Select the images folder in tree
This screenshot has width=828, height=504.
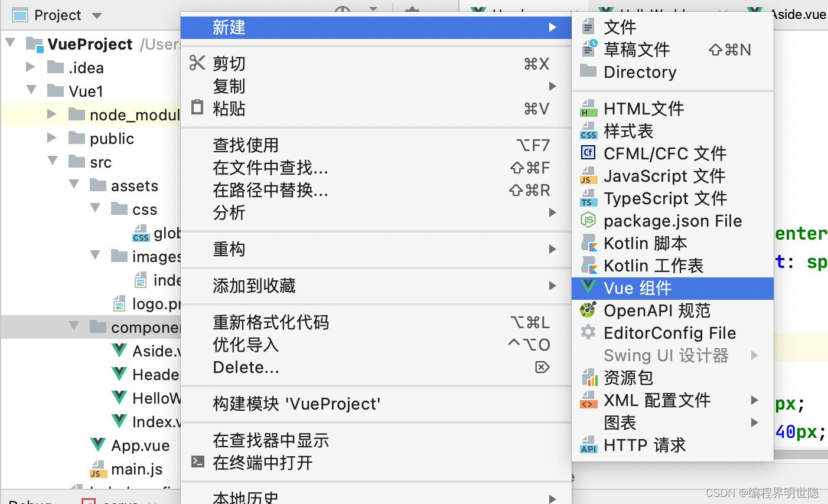pos(156,256)
